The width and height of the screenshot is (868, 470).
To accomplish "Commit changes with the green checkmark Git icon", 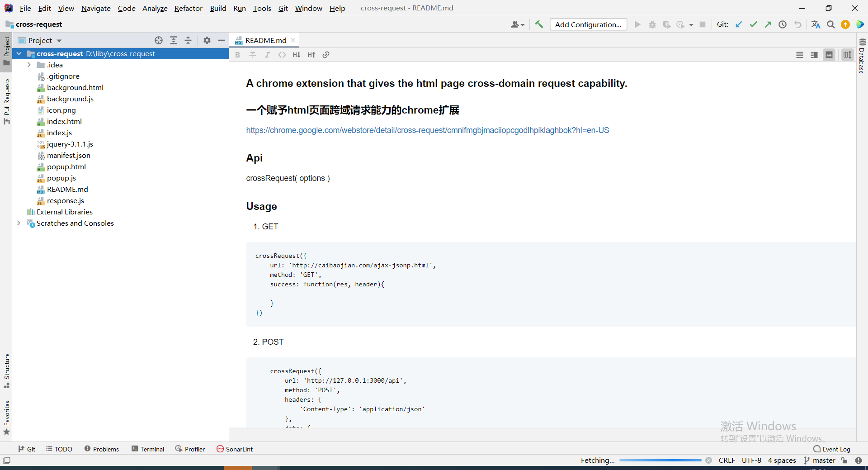I will (x=753, y=24).
